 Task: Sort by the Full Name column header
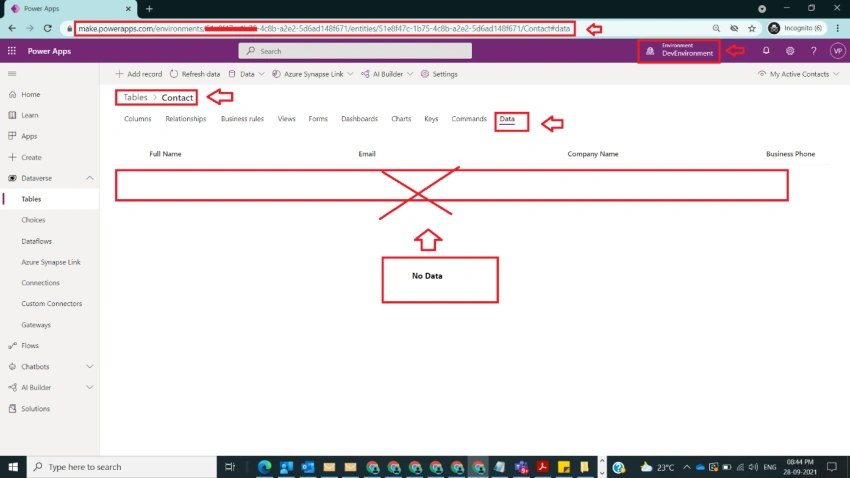pos(165,154)
